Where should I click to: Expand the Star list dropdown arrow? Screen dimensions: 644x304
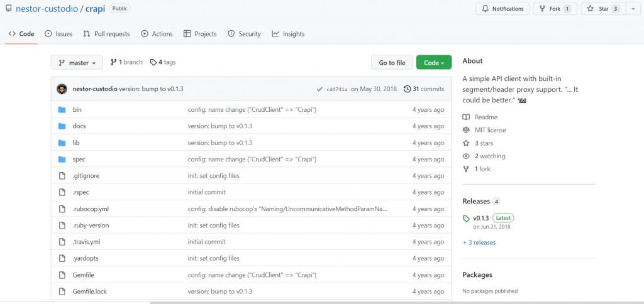(x=633, y=9)
